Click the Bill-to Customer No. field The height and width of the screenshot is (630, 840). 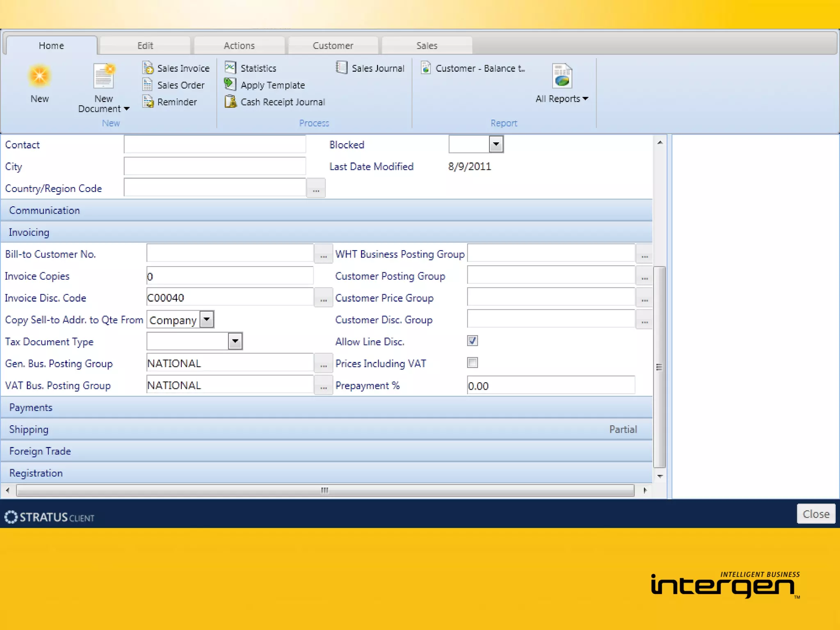[230, 254]
